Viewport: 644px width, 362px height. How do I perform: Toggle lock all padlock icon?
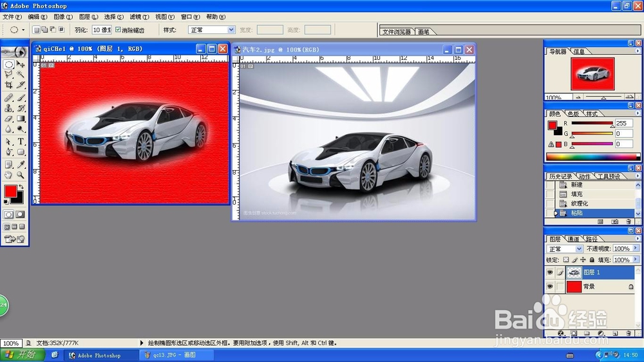[x=592, y=260]
